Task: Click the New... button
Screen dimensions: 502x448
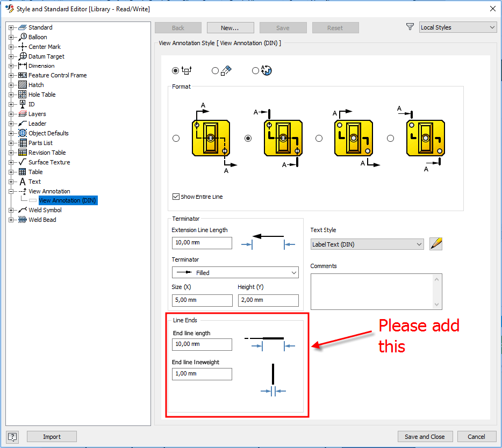Action: coord(230,27)
